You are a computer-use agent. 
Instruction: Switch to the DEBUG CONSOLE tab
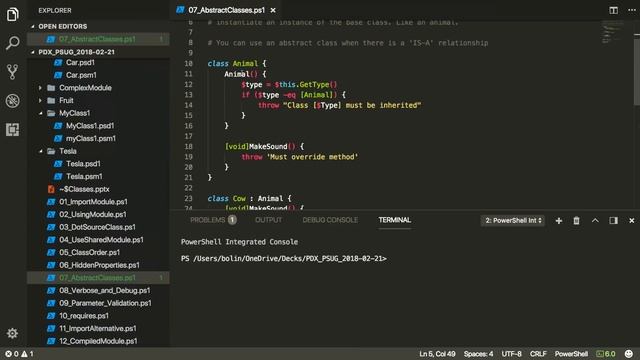330,220
